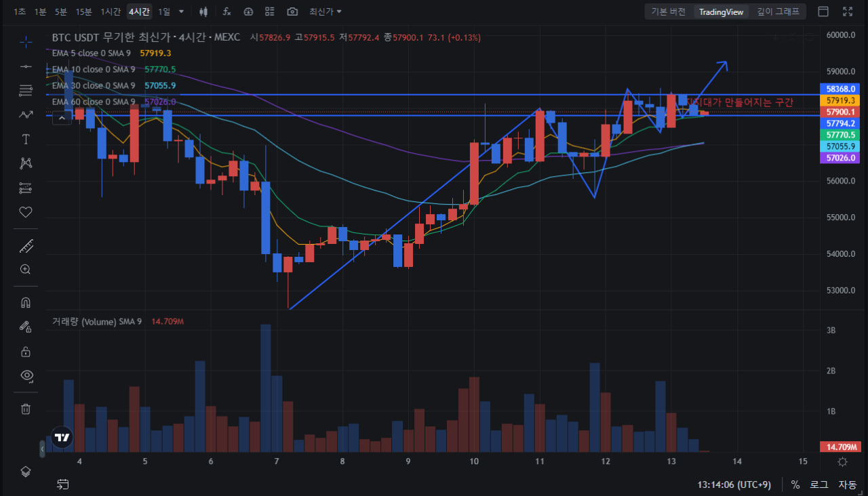Open the 최신가 price type dropdown
The width and height of the screenshot is (868, 496).
pos(325,12)
